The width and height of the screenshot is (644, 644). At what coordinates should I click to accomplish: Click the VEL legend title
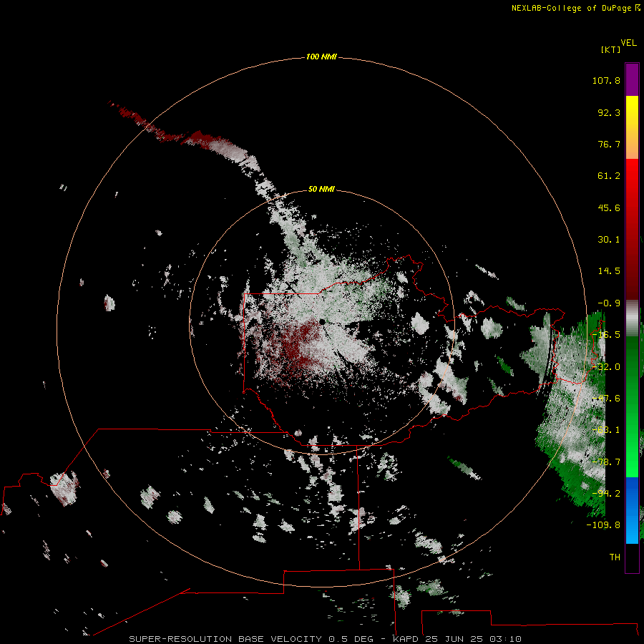628,43
